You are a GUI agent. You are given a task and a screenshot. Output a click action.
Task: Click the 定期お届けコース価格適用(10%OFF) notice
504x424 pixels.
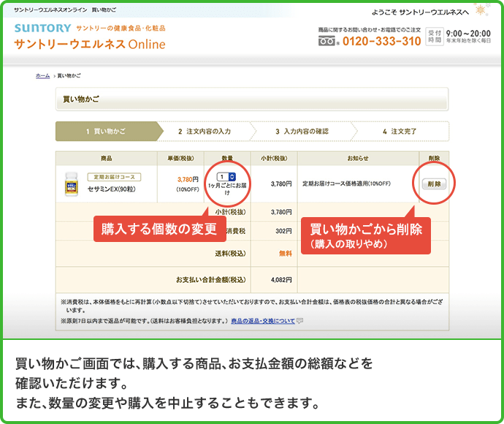[346, 183]
